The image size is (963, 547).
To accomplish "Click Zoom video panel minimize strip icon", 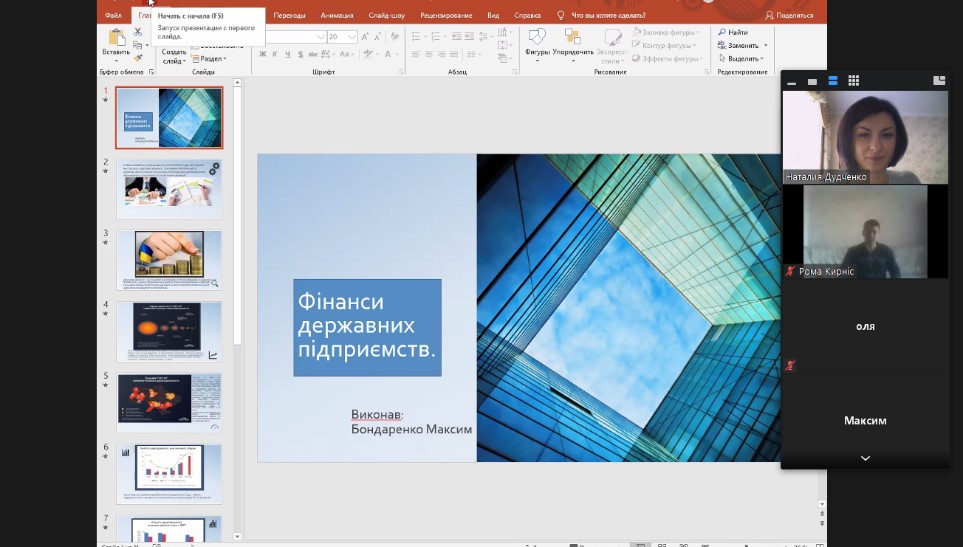I will click(792, 81).
